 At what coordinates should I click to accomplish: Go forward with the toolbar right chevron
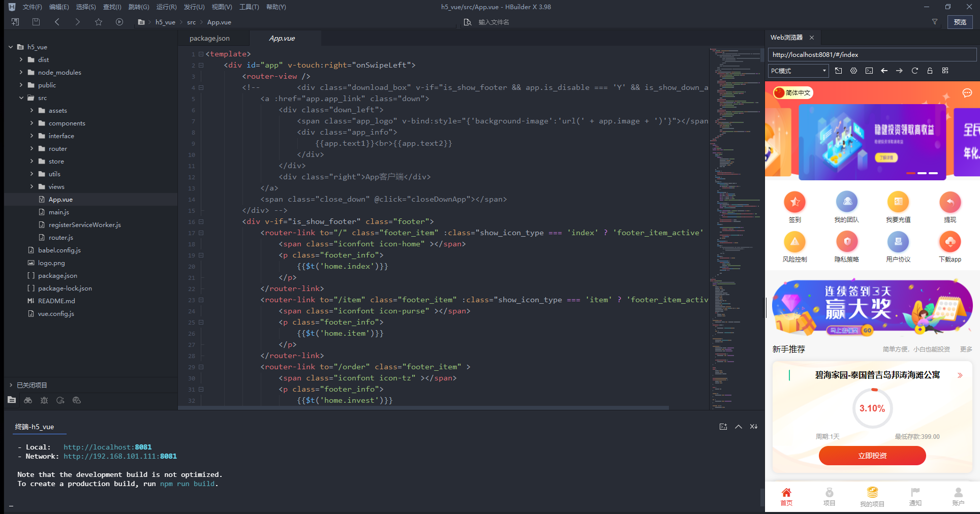(x=77, y=22)
